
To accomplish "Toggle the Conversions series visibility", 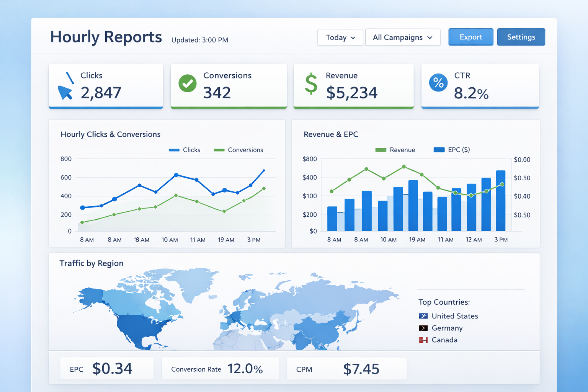I will [239, 150].
